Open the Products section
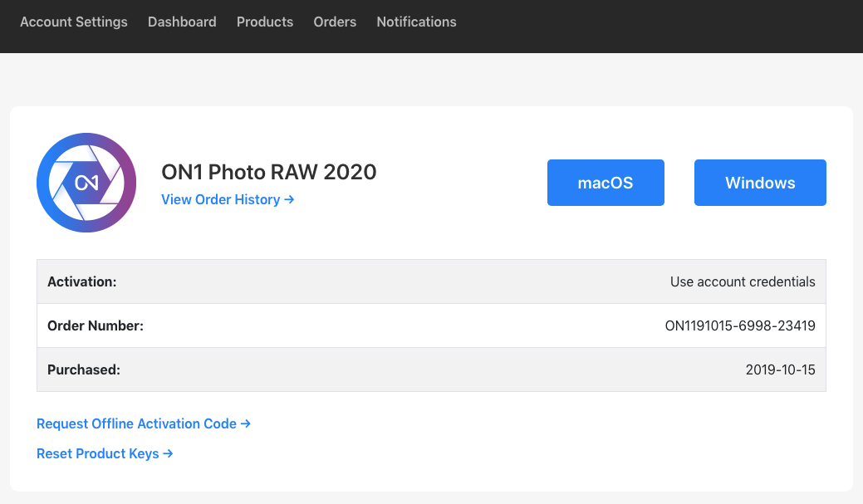The width and height of the screenshot is (863, 504). coord(265,22)
